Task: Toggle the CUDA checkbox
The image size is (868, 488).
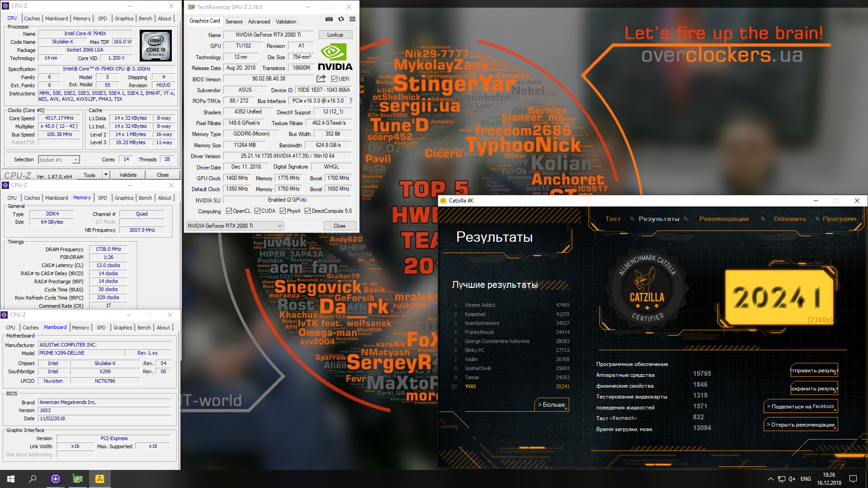Action: [x=257, y=211]
